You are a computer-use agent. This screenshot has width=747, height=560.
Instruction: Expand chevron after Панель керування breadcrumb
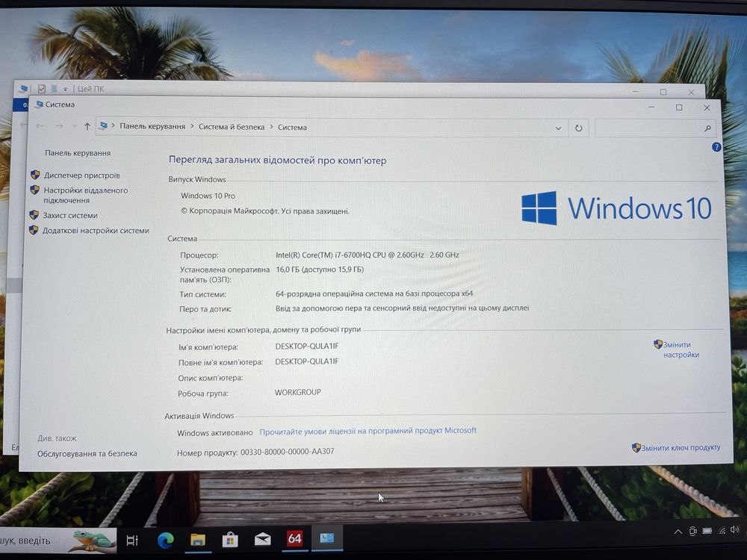192,126
